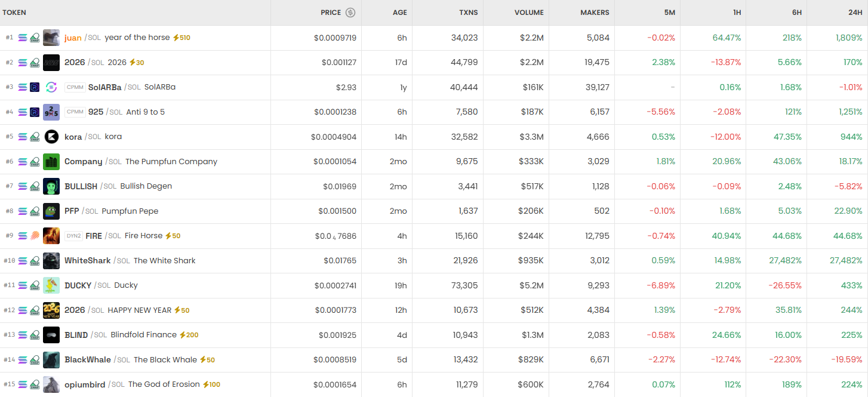
Task: Sort by the TXNS column header
Action: 468,13
